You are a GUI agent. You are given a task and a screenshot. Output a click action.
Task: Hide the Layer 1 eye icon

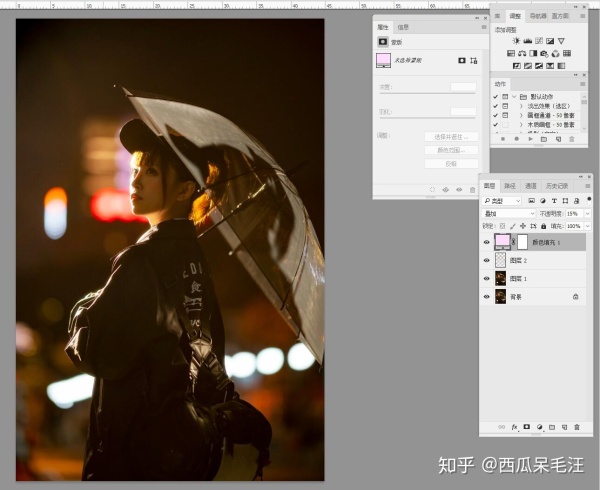coord(487,278)
